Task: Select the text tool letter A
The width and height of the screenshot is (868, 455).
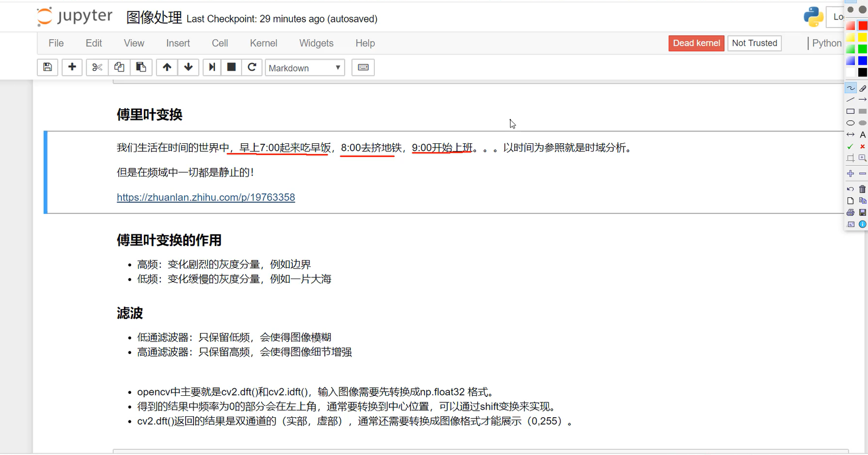Action: pos(862,135)
